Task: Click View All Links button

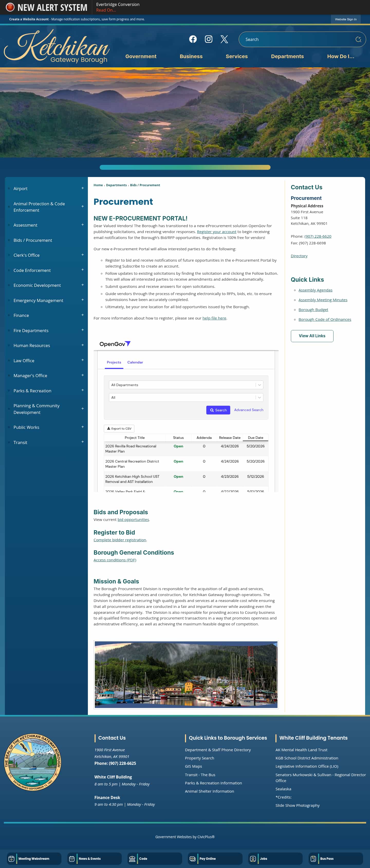Action: (312, 336)
